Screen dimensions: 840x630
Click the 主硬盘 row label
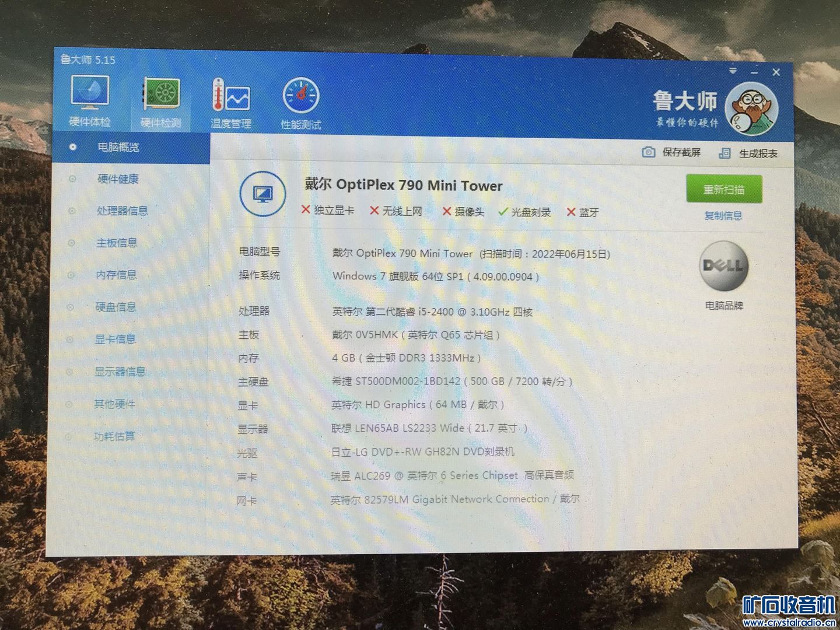pos(253,381)
